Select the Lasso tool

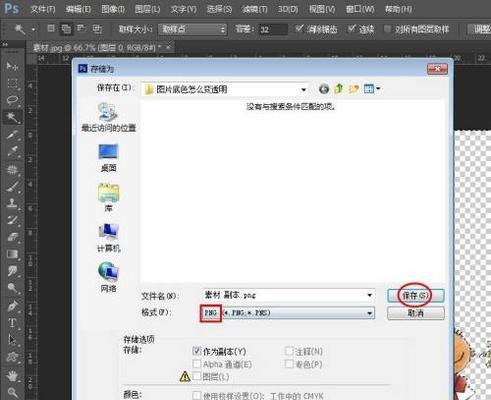(12, 100)
